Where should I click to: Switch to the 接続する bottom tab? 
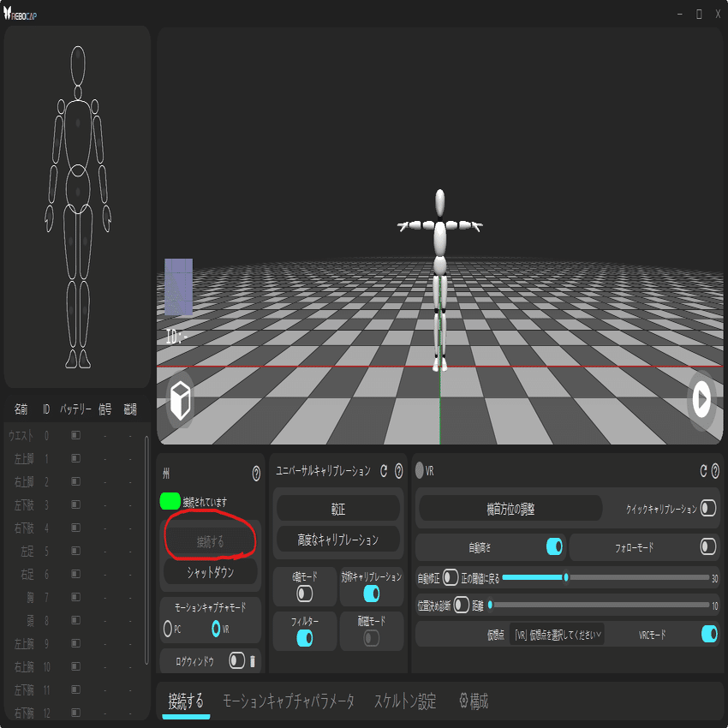186,701
